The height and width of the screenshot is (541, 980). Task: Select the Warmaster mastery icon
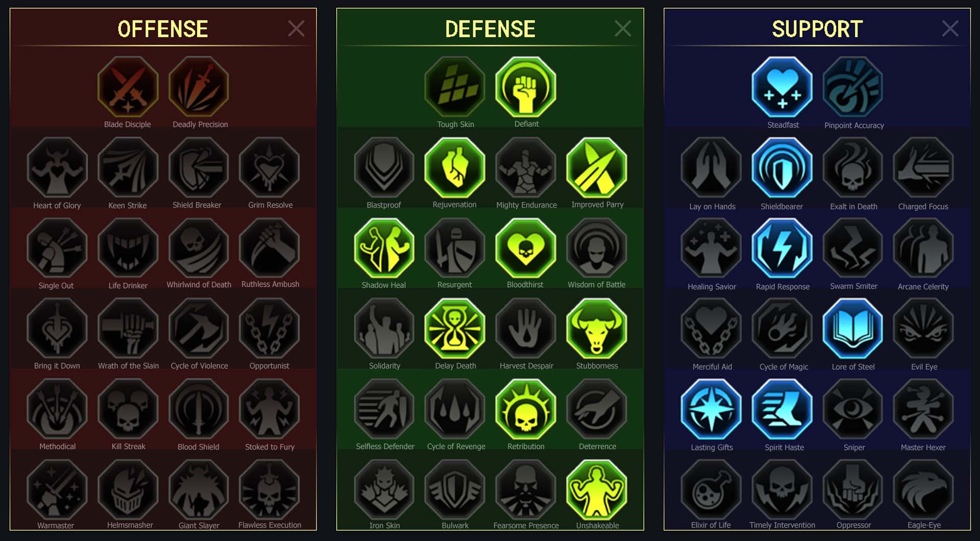pyautogui.click(x=57, y=489)
